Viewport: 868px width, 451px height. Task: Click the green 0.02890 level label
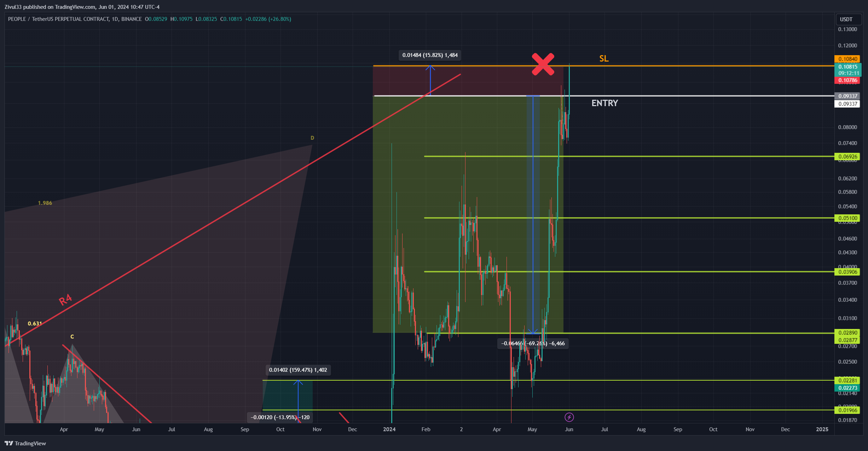click(x=847, y=333)
